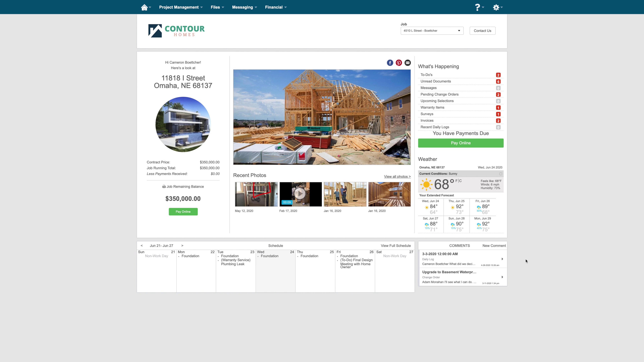The height and width of the screenshot is (362, 644).
Task: Open the help question mark menu
Action: click(477, 7)
